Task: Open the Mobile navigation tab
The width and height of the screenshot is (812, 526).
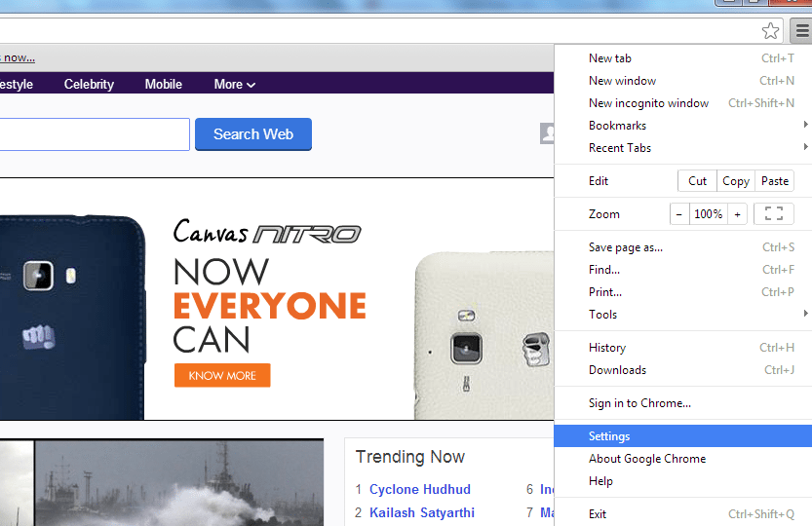Action: coord(163,84)
